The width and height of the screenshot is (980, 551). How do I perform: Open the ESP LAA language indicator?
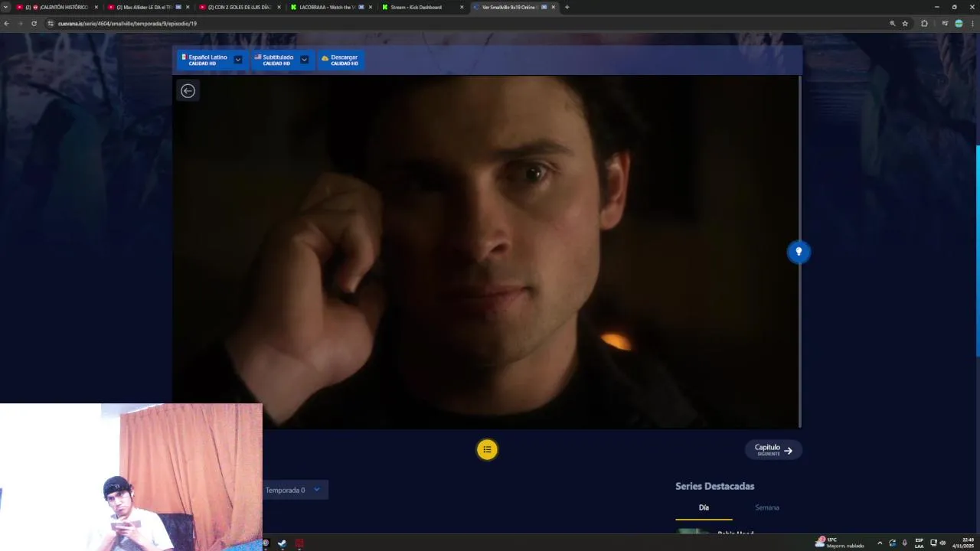919,543
